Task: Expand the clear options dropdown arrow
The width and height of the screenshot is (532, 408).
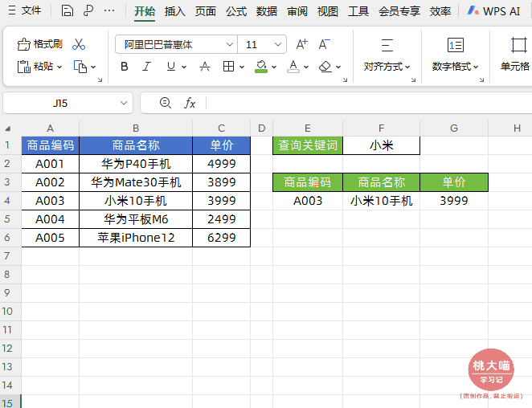Action: 338,67
